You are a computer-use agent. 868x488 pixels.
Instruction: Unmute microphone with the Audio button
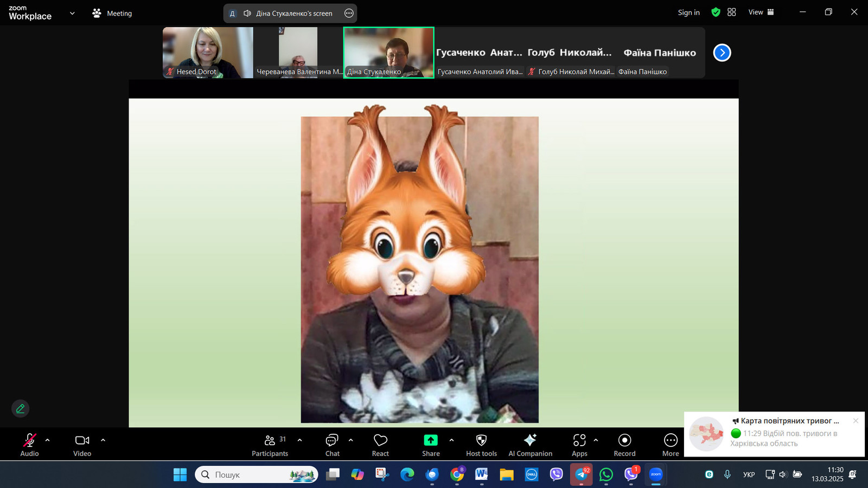pos(29,445)
